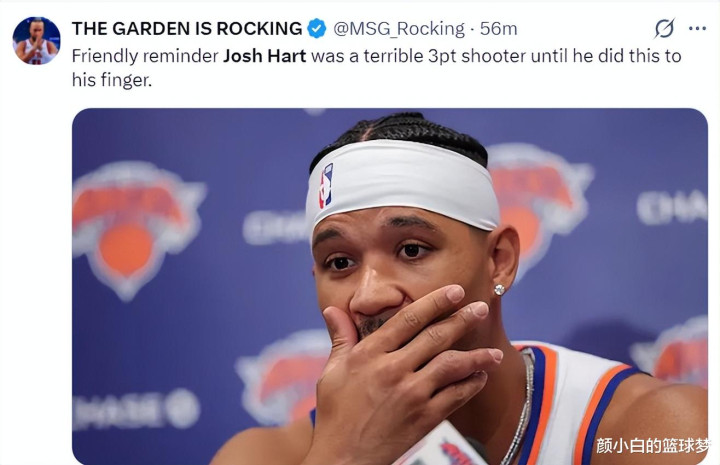
Task: Click the Chase logo at bottom-left of photo
Action: 136,409
